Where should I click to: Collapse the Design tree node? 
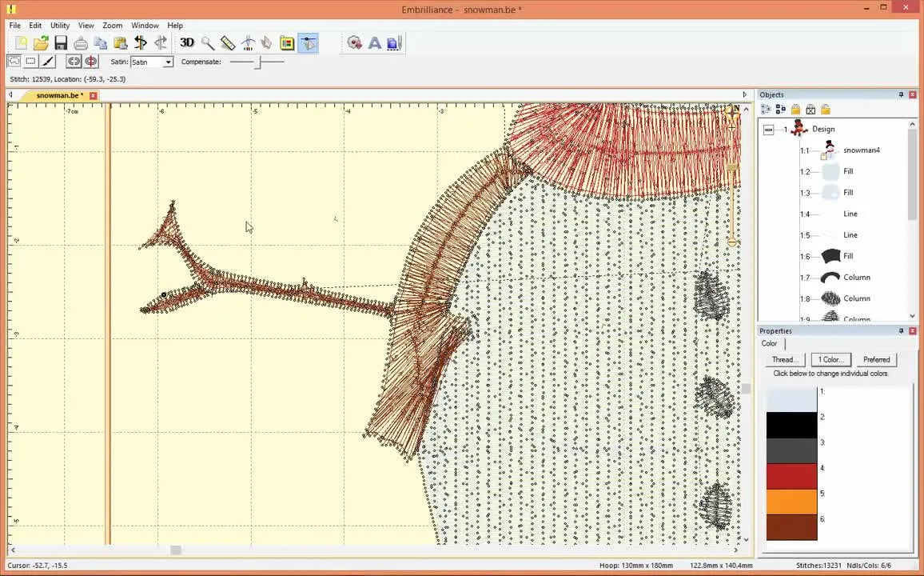coord(768,129)
